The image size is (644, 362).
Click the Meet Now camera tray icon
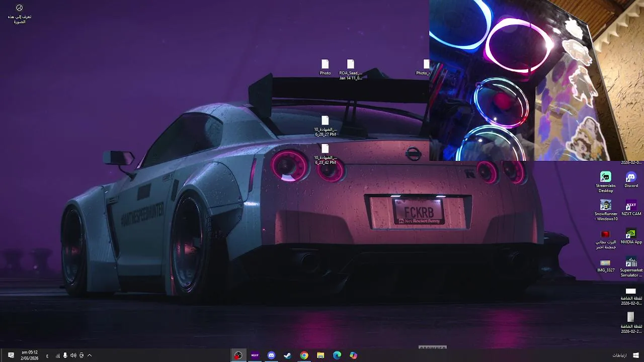(x=82, y=355)
